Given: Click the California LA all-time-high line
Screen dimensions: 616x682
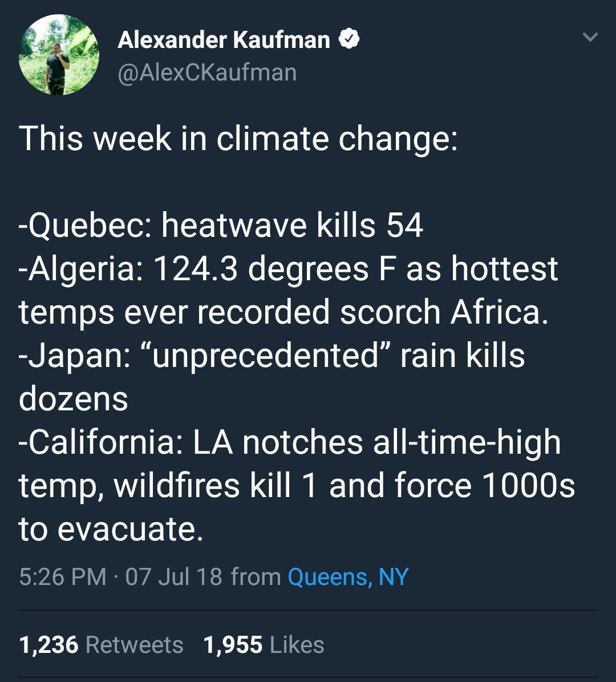Looking at the screenshot, I should (x=290, y=442).
